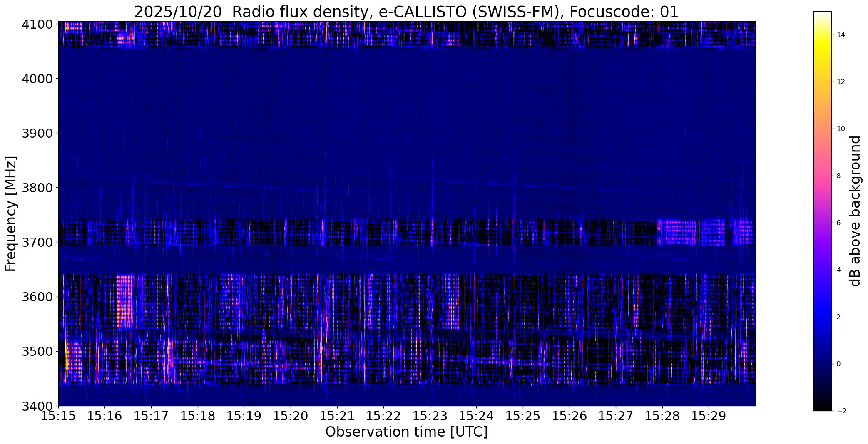Screen dimensions: 868x444
Task: Click the "dB above background" colorbar label
Action: [855, 211]
